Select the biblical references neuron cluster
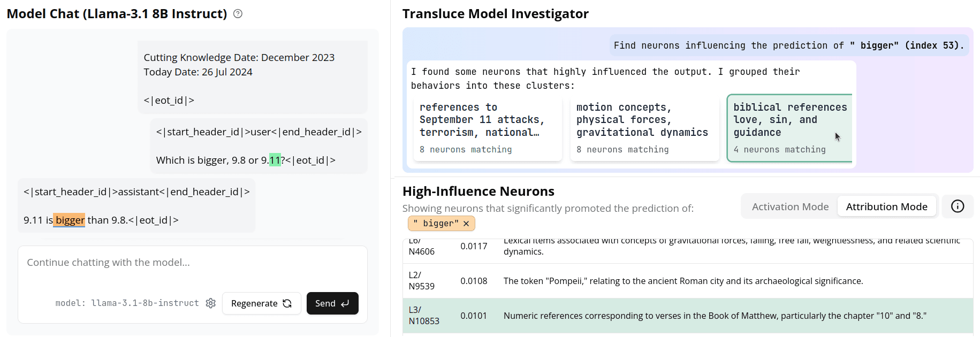The height and width of the screenshot is (337, 980). 789,128
